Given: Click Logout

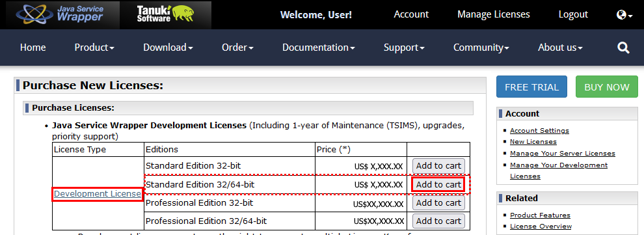Looking at the screenshot, I should click(x=573, y=14).
